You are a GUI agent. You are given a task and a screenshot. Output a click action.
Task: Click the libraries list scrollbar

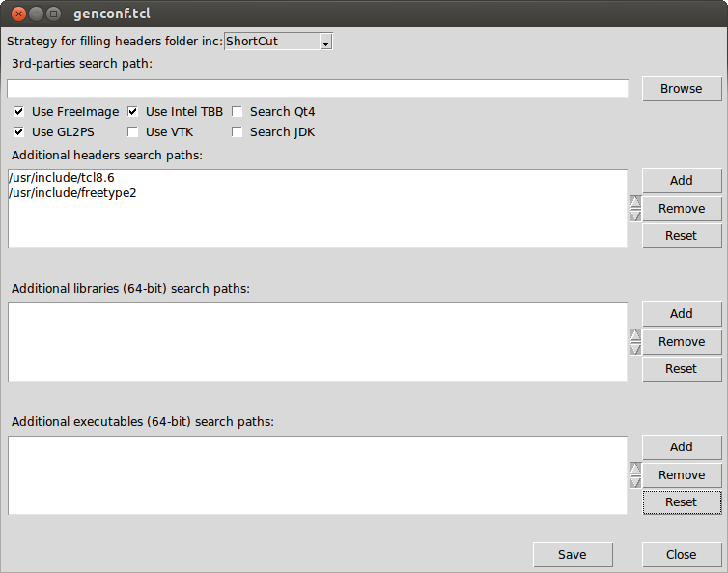634,342
